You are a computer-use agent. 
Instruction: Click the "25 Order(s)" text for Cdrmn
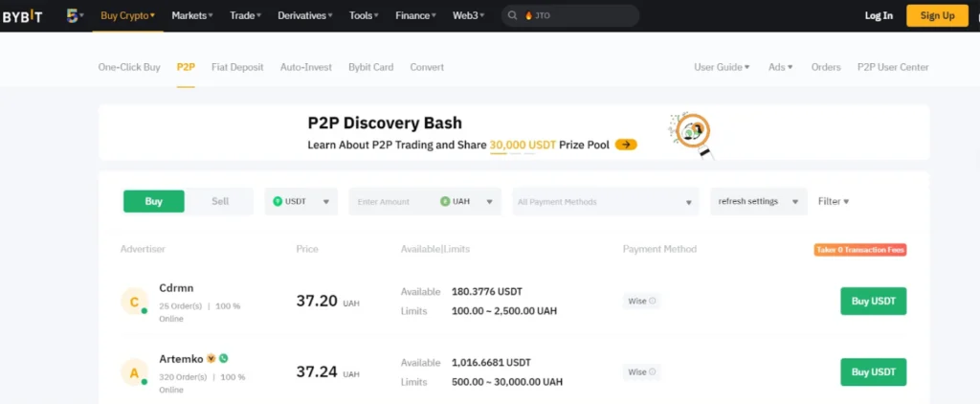pyautogui.click(x=183, y=305)
